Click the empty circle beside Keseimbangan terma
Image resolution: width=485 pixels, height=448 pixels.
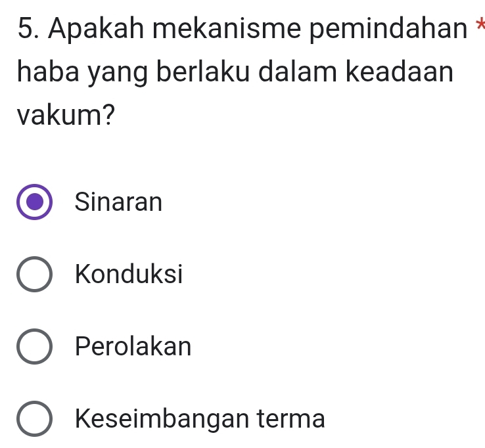click(x=34, y=418)
